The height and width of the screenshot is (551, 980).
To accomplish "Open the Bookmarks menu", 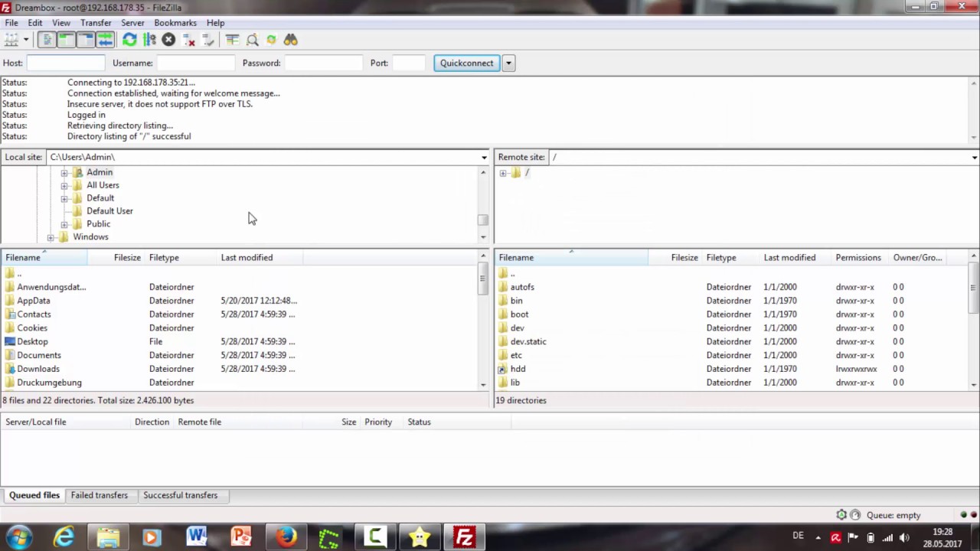I will tap(175, 23).
